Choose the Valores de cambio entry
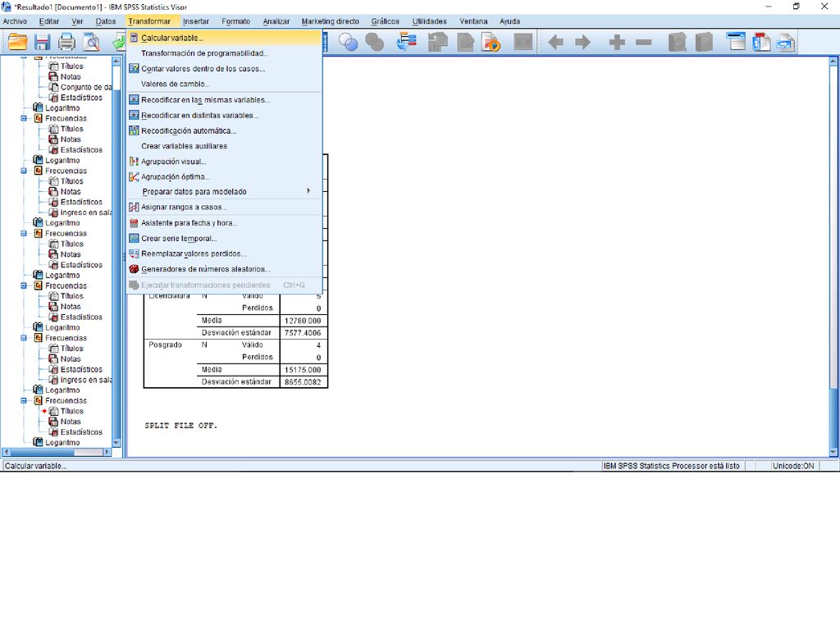The height and width of the screenshot is (630, 840). click(225, 84)
